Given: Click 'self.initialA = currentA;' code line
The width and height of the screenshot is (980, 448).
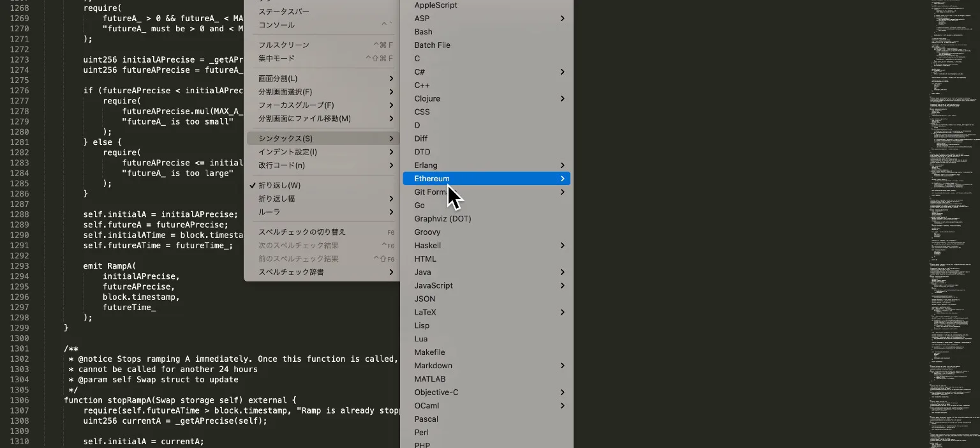Looking at the screenshot, I should [x=144, y=442].
